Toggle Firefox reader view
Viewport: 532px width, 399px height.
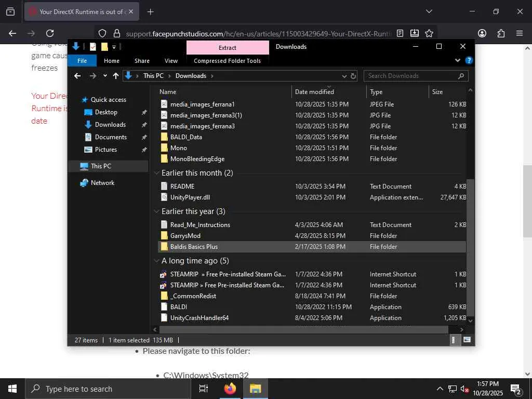pos(400,33)
